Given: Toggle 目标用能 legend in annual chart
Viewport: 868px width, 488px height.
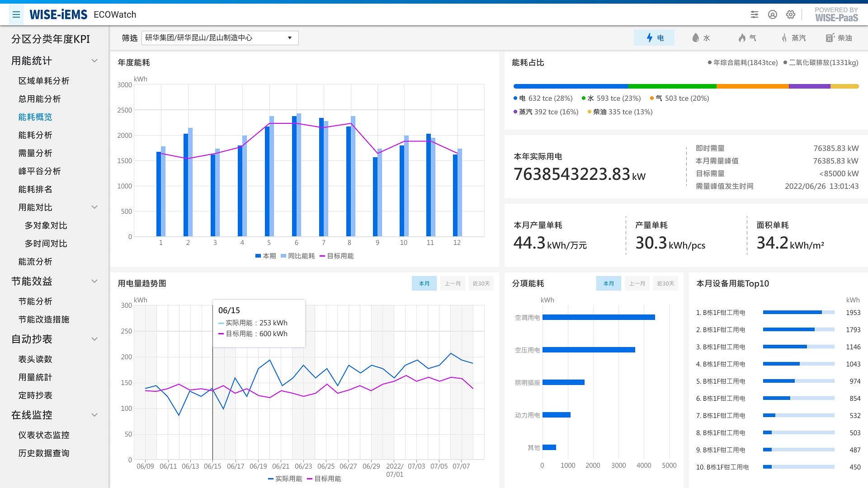Looking at the screenshot, I should point(336,256).
